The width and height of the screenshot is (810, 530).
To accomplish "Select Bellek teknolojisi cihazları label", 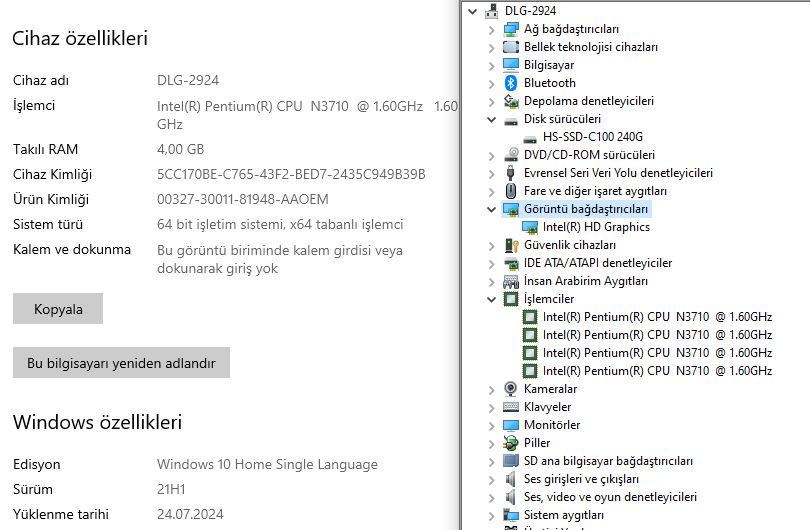I will point(590,47).
